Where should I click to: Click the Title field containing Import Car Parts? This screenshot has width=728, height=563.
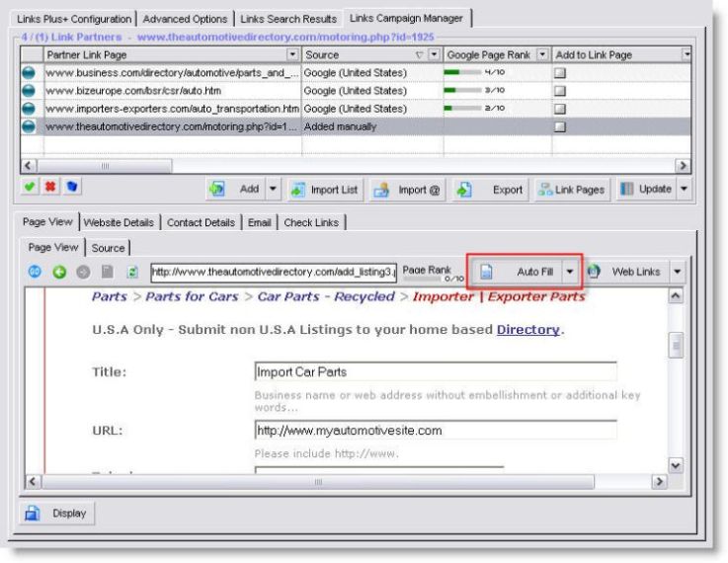tap(436, 371)
